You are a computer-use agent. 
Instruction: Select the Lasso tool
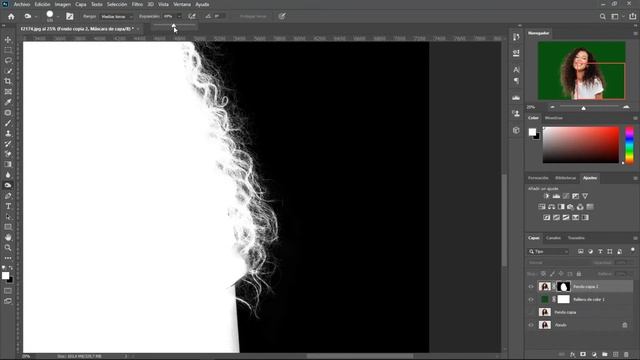pos(8,60)
